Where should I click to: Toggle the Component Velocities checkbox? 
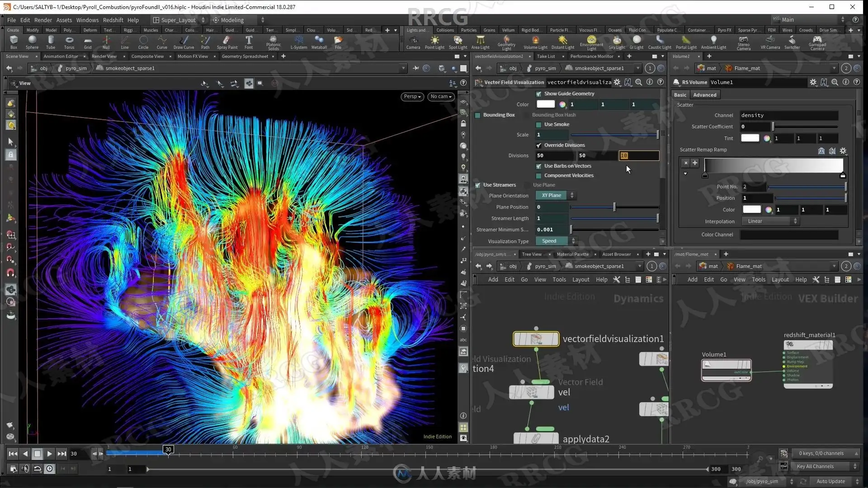538,176
